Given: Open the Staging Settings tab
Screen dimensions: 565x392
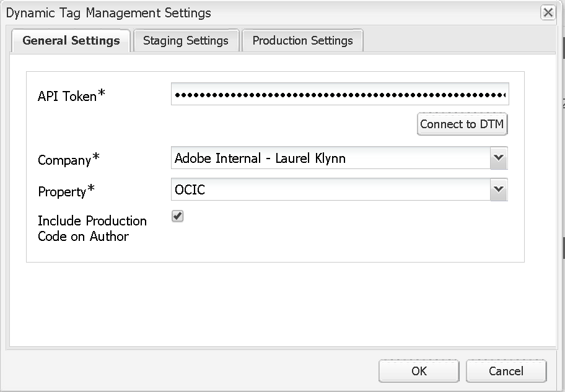Looking at the screenshot, I should tap(186, 41).
